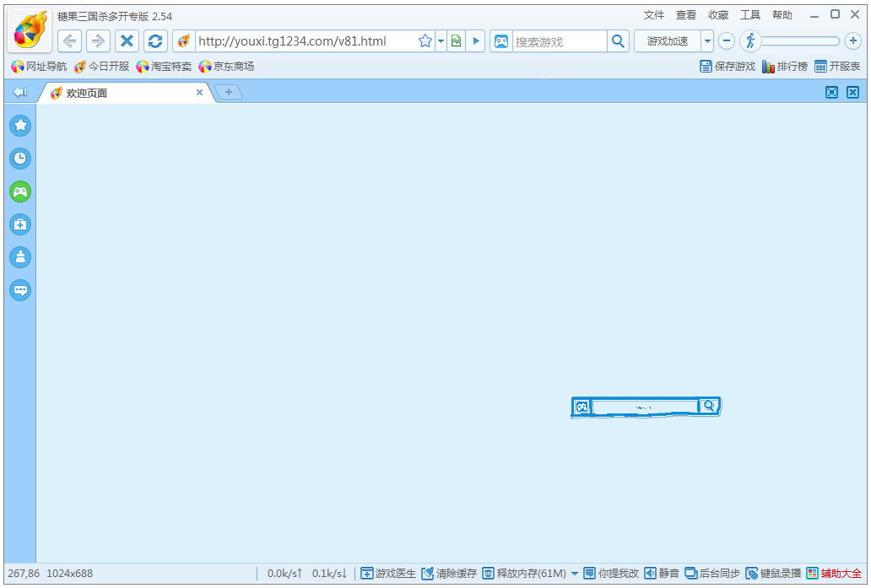
Task: Go forward with the right arrow button
Action: (x=98, y=41)
